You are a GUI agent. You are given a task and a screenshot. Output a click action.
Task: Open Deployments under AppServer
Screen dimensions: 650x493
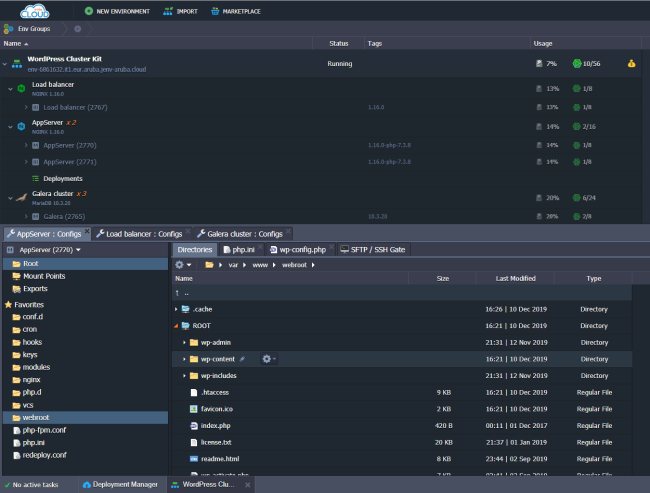(x=62, y=178)
